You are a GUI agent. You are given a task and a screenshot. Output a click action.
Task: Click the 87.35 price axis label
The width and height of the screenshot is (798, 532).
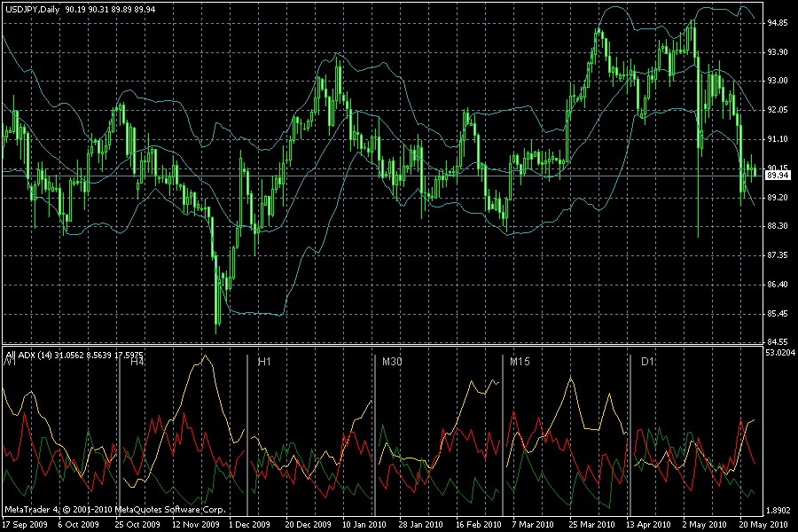pyautogui.click(x=778, y=255)
